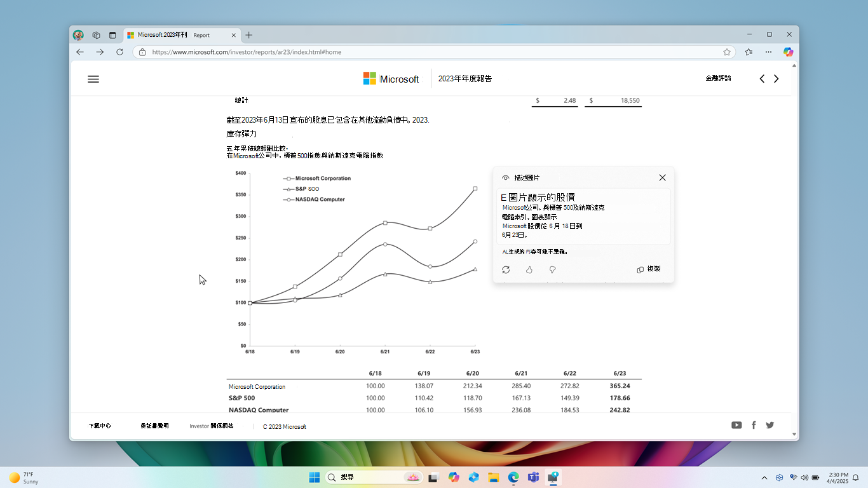Open Microsoft Edge on taskbar
Image resolution: width=868 pixels, height=488 pixels.
[x=513, y=477]
